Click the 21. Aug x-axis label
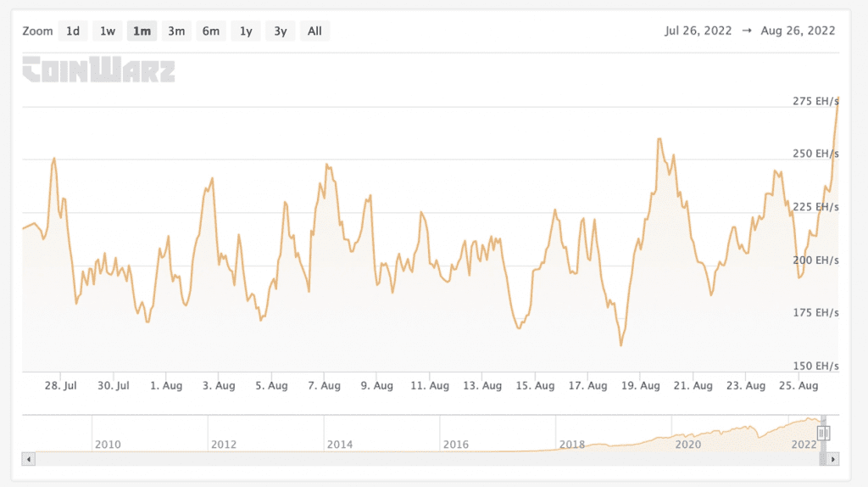This screenshot has width=868, height=487. [693, 385]
